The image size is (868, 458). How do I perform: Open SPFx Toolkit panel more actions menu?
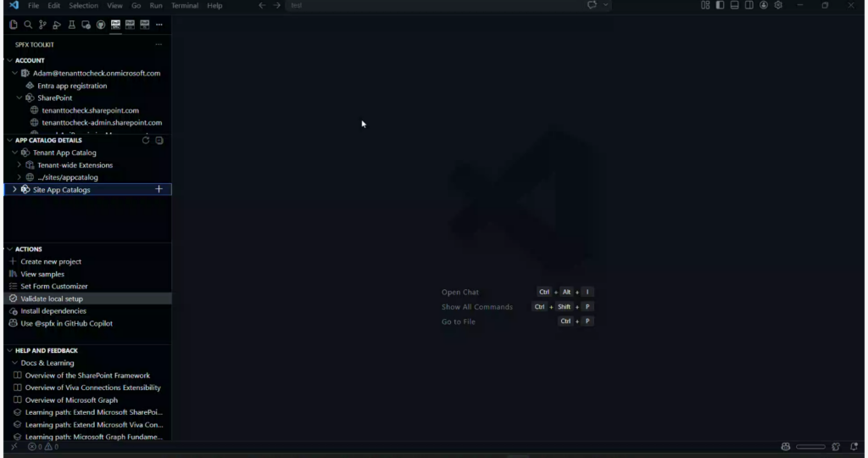pyautogui.click(x=159, y=44)
